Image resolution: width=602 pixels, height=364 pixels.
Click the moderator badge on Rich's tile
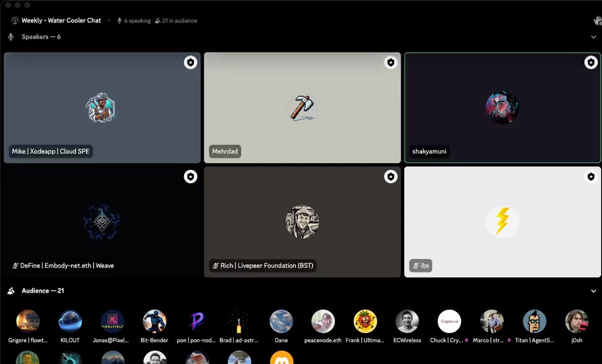click(x=391, y=176)
